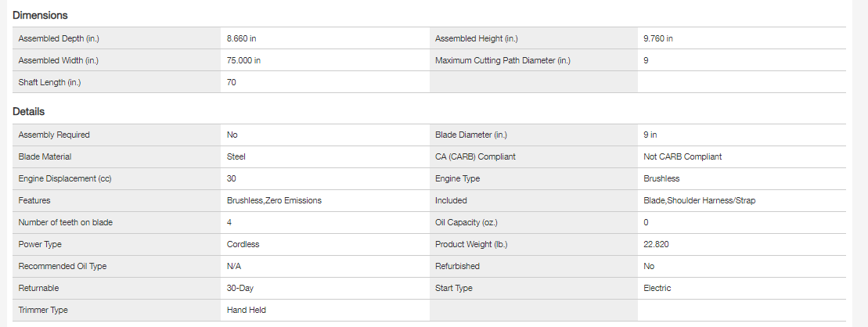Click the 22.820 product weight value
Viewport: 868px width, 327px height.
click(x=656, y=244)
